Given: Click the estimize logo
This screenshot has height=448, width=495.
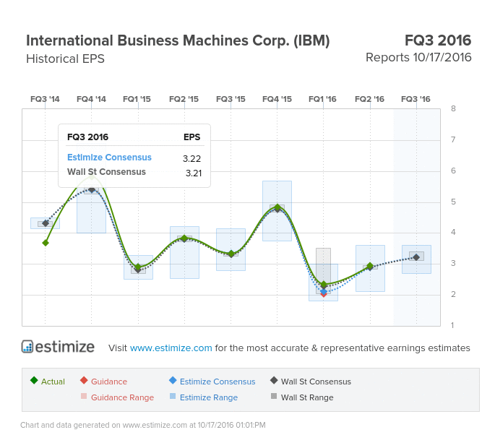Looking at the screenshot, I should click(x=58, y=347).
